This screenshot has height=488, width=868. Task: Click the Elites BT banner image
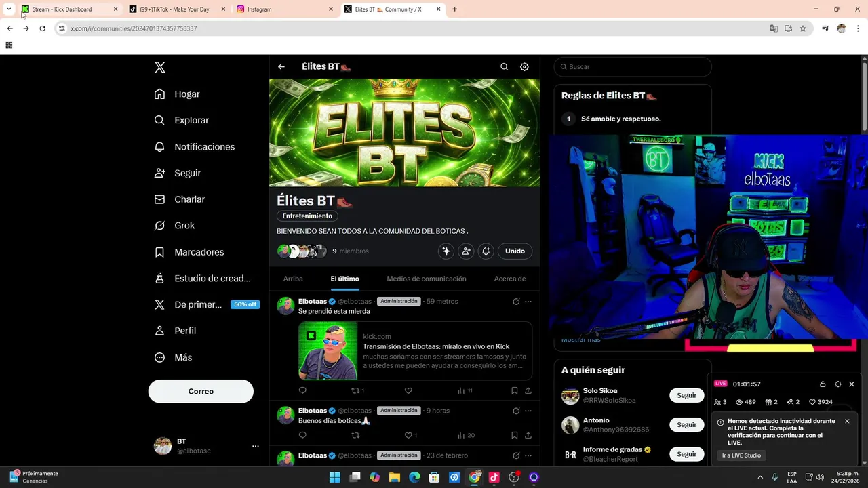click(x=404, y=132)
